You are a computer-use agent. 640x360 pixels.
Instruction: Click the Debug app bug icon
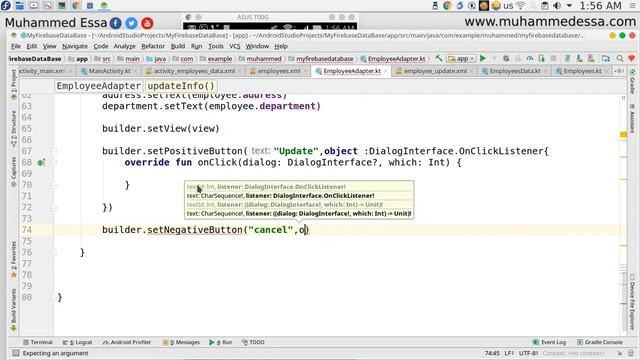(506, 59)
